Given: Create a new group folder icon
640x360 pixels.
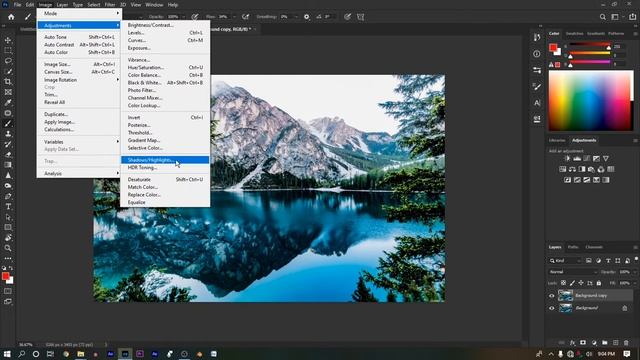Looking at the screenshot, I should pyautogui.click(x=604, y=343).
